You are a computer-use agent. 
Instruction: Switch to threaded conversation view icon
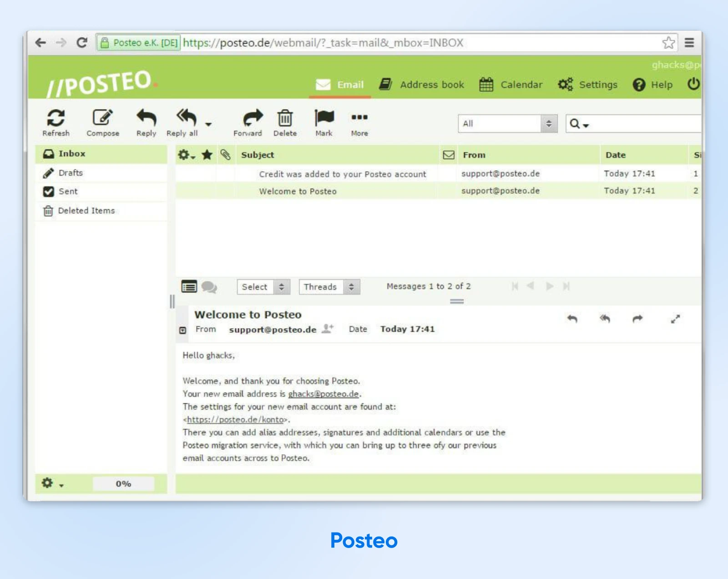coord(209,287)
